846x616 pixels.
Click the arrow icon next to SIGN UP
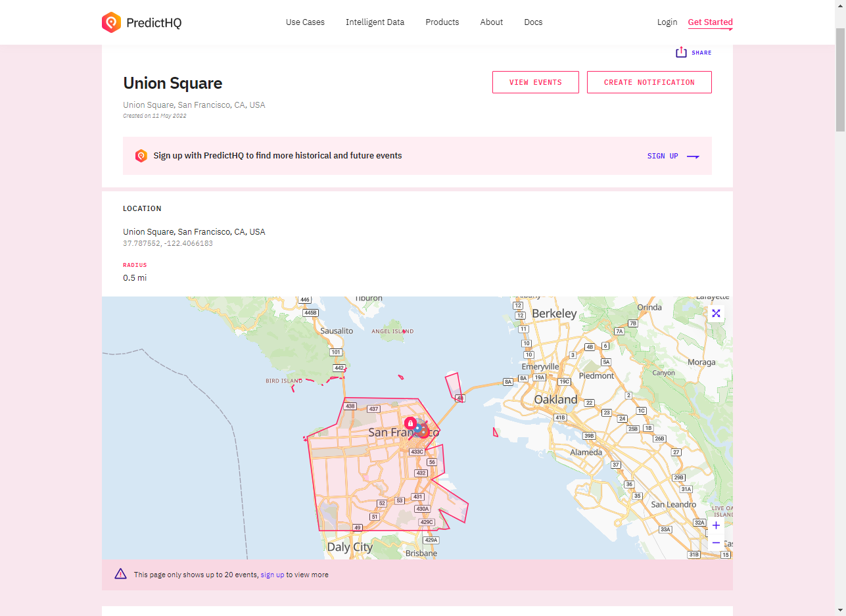[693, 156]
